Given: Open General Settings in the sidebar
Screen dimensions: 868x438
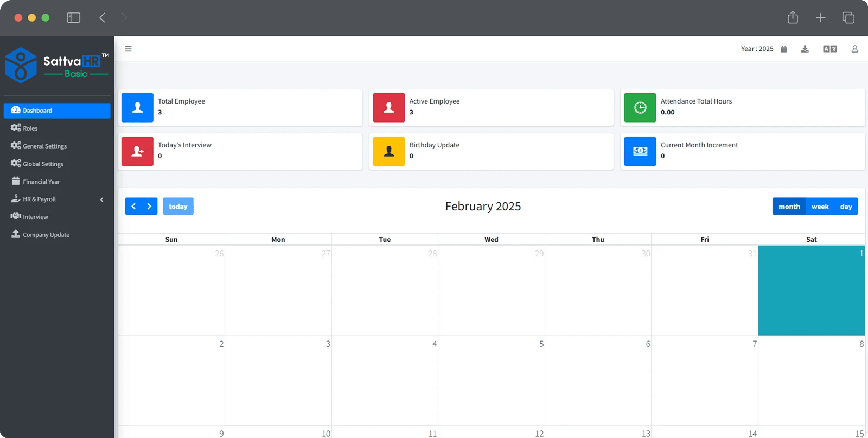Looking at the screenshot, I should click(57, 146).
